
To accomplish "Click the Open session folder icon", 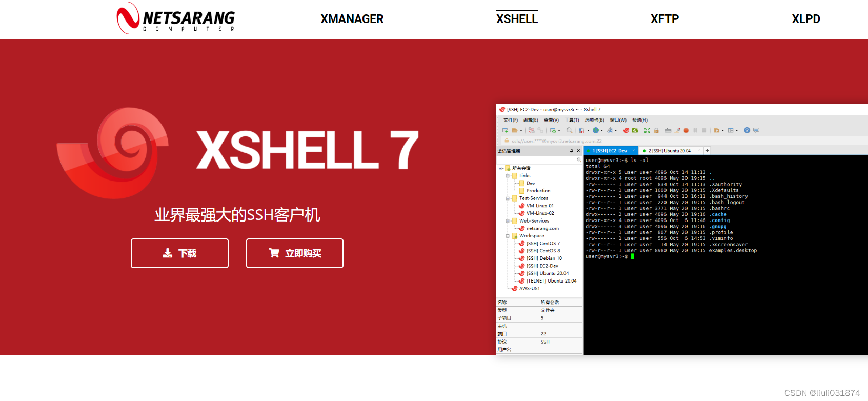I will tap(515, 130).
